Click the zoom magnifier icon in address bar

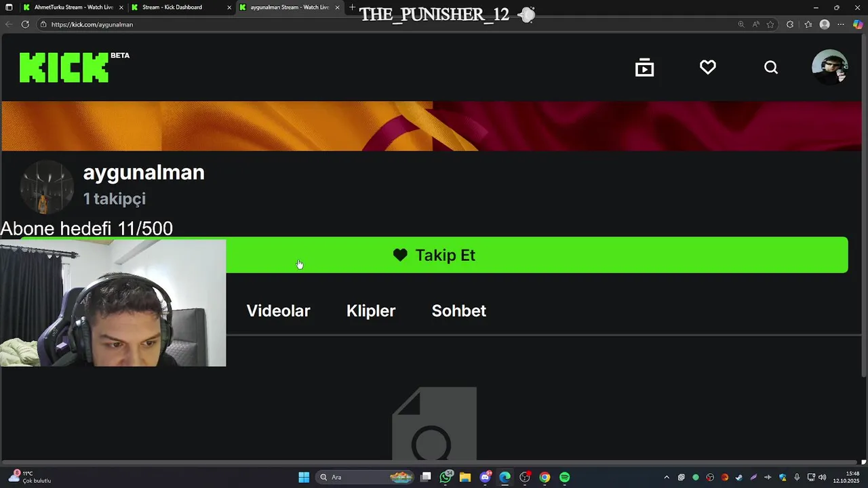[741, 24]
